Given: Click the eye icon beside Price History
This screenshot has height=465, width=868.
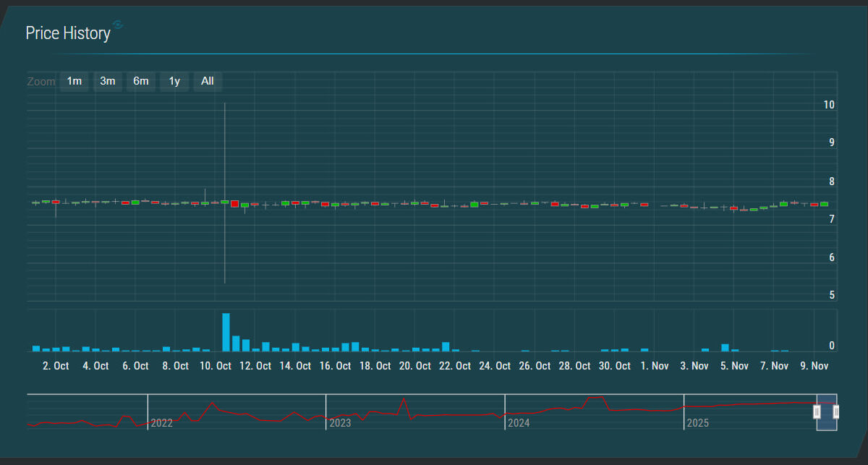Looking at the screenshot, I should pyautogui.click(x=118, y=25).
